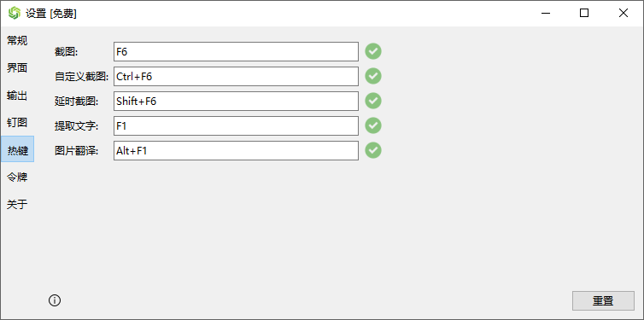The image size is (644, 320).
Task: Go to the 钉图 settings tab
Action: (17, 122)
